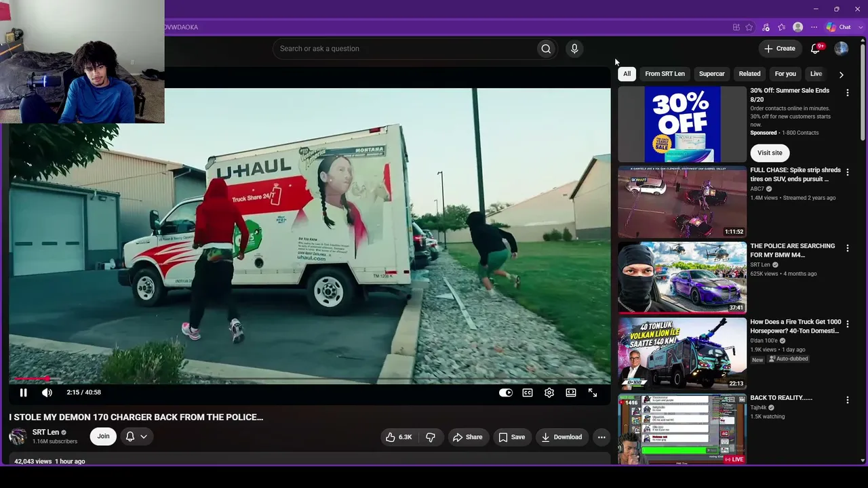Viewport: 868px width, 488px height.
Task: Start voice search with the microphone icon
Action: (574, 49)
